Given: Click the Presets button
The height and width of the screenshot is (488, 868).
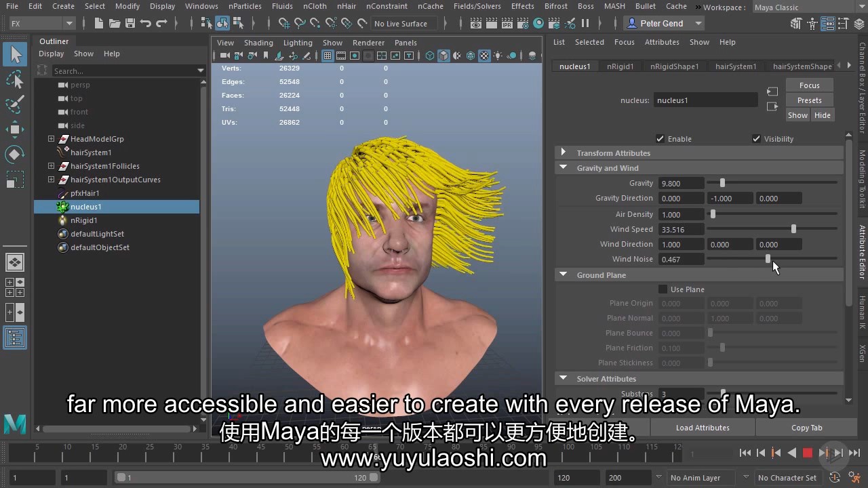Looking at the screenshot, I should tap(809, 100).
